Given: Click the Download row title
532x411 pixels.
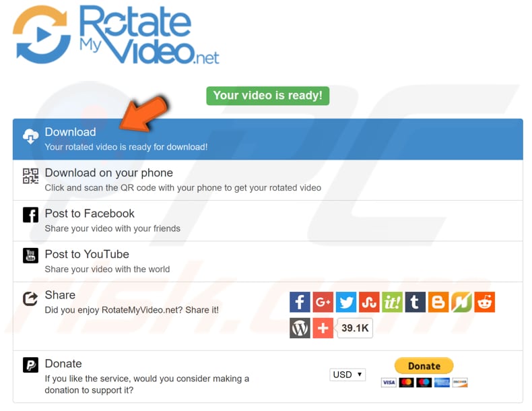Looking at the screenshot, I should 70,131.
